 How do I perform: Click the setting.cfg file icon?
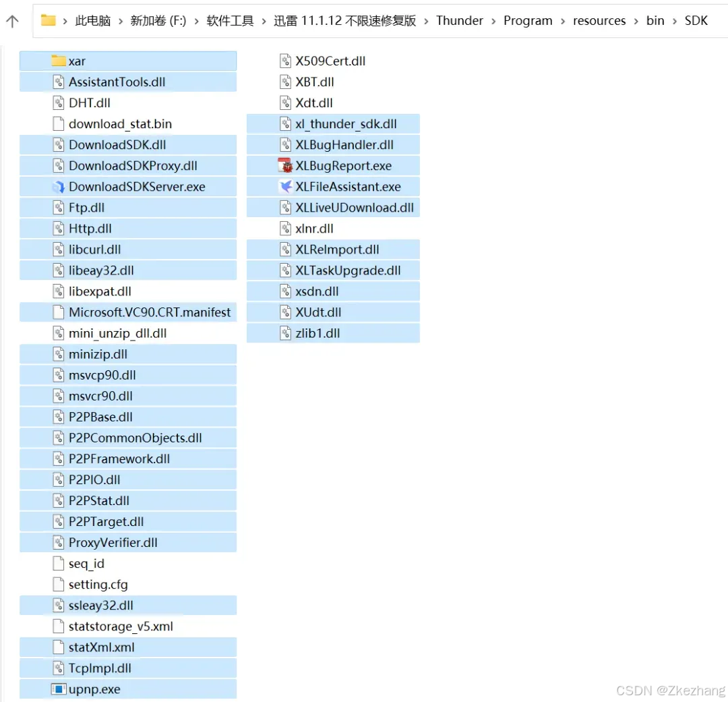pos(59,585)
